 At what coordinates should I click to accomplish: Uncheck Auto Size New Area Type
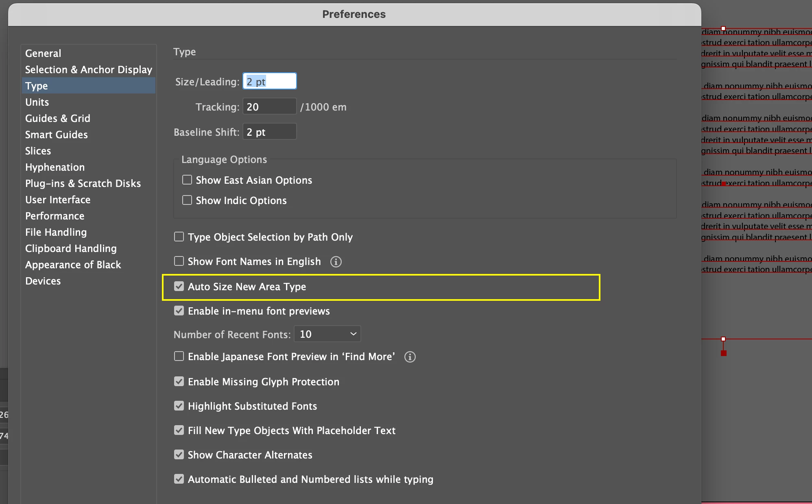point(179,287)
